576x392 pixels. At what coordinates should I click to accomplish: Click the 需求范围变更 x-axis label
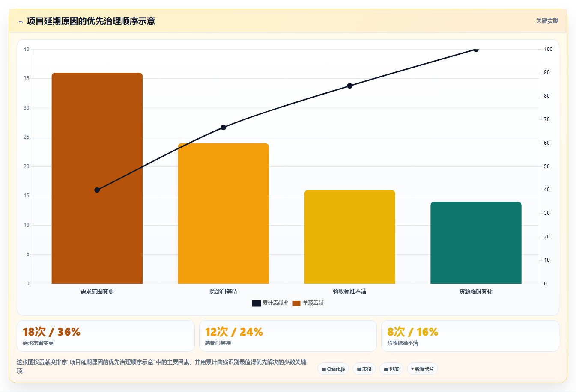[97, 291]
